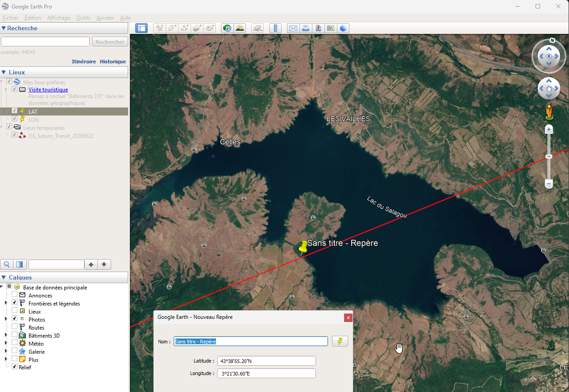Collapse the Calques panel
This screenshot has width=569, height=392.
pyautogui.click(x=4, y=277)
